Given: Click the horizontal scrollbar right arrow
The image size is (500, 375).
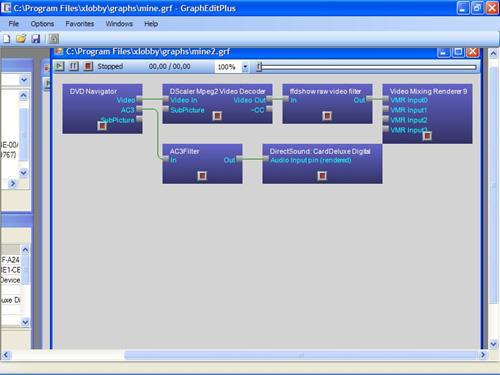Looking at the screenshot, I should coord(483,355).
